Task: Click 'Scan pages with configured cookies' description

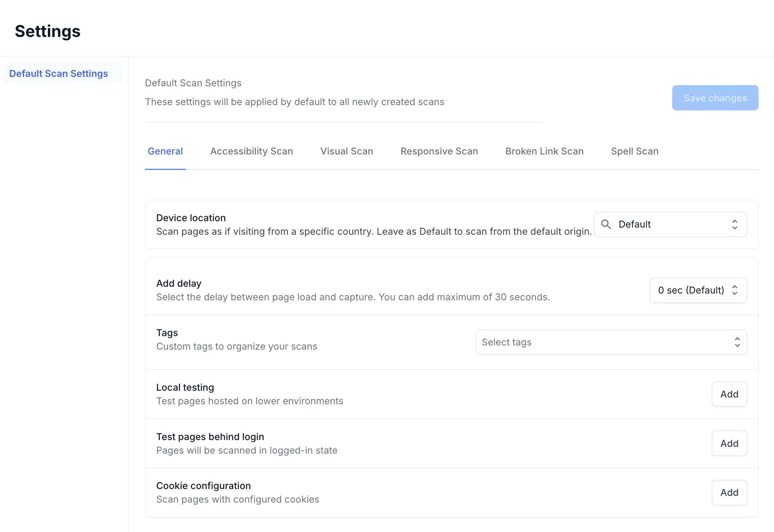Action: (x=237, y=499)
